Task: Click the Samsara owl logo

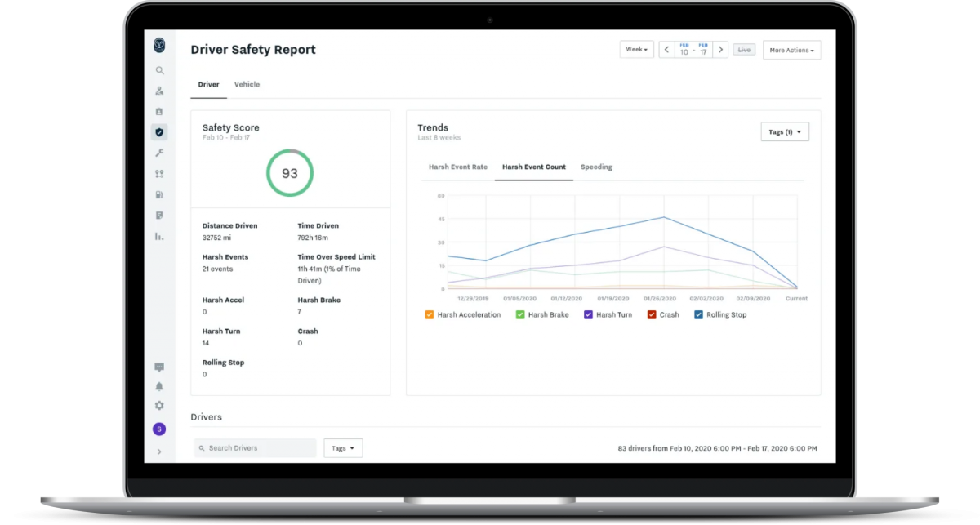Action: pyautogui.click(x=159, y=46)
